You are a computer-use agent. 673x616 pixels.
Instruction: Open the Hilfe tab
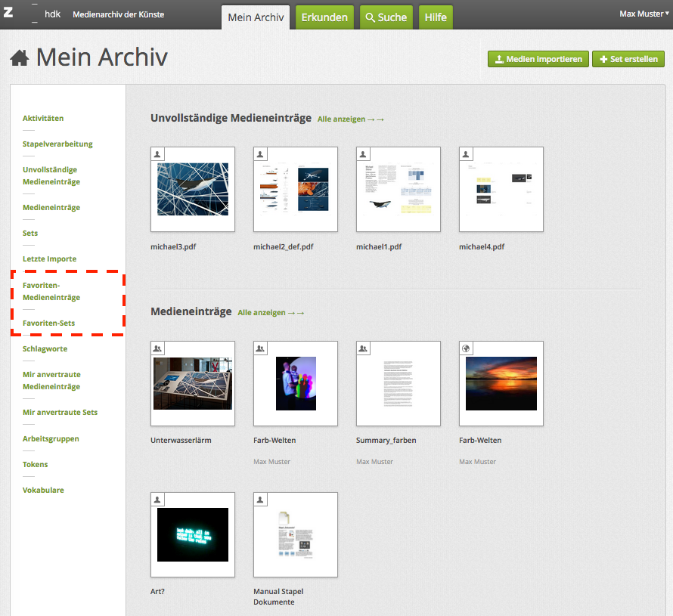[x=436, y=17]
